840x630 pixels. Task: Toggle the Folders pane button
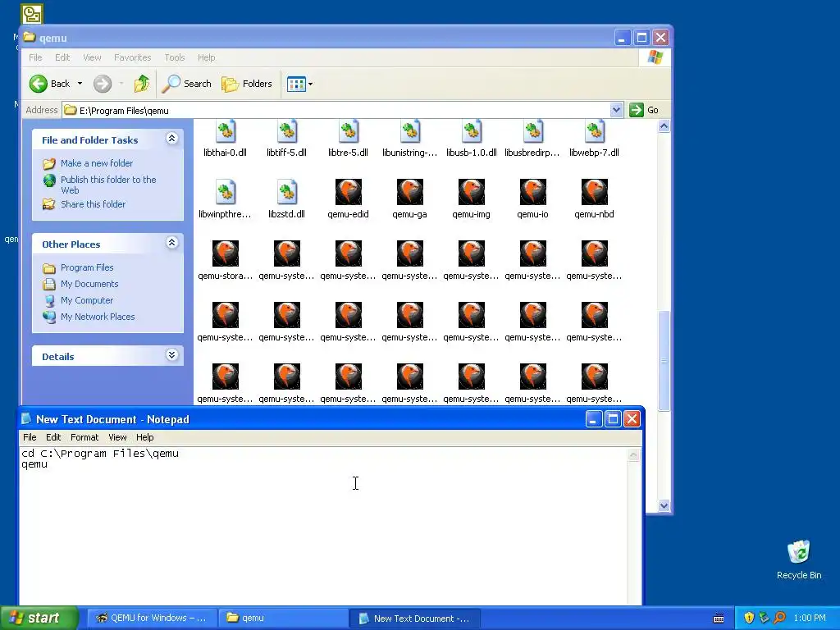[247, 84]
